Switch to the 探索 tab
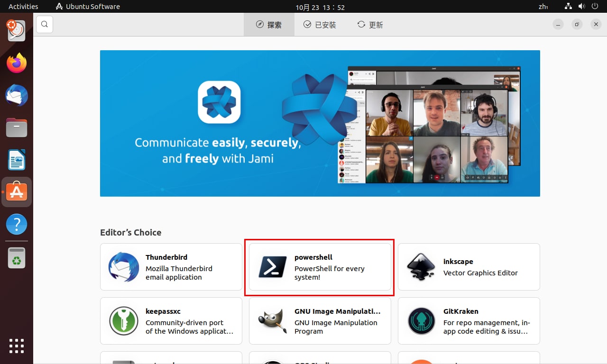The height and width of the screenshot is (364, 607). [269, 25]
